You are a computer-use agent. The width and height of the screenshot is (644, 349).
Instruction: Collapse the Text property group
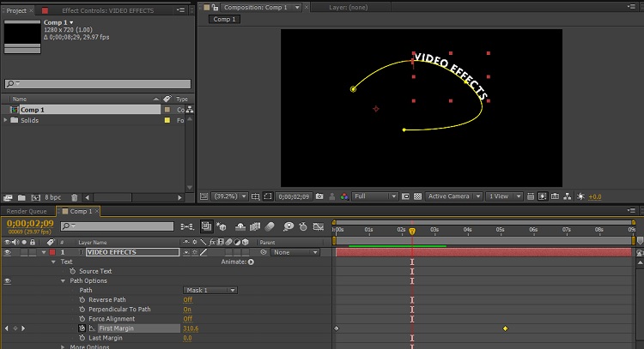(53, 262)
